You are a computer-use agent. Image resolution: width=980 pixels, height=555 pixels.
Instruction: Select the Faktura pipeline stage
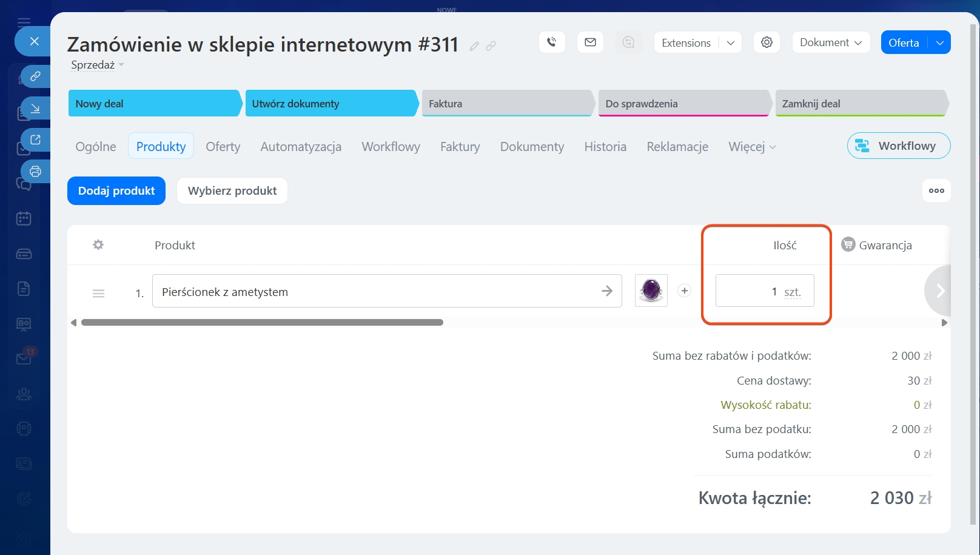click(507, 104)
